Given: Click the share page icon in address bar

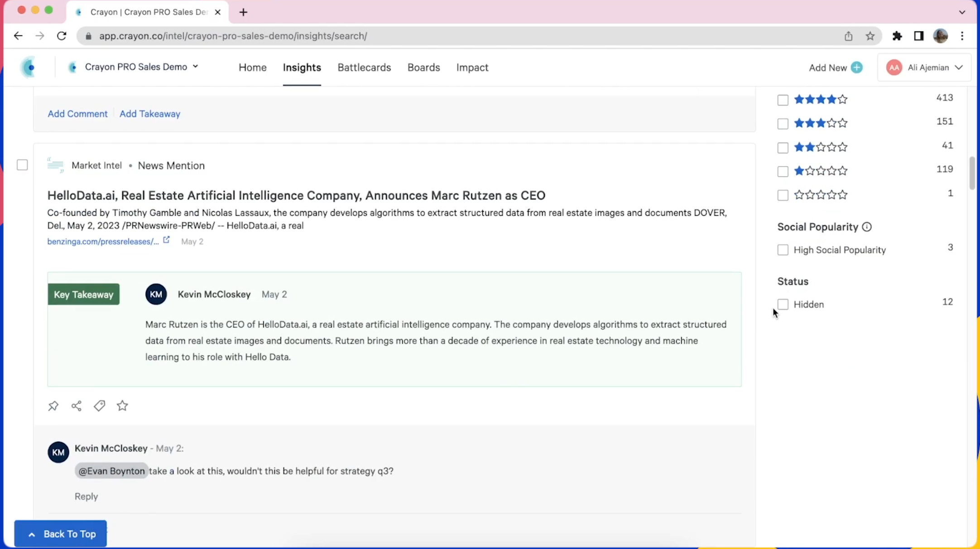Looking at the screenshot, I should click(848, 36).
